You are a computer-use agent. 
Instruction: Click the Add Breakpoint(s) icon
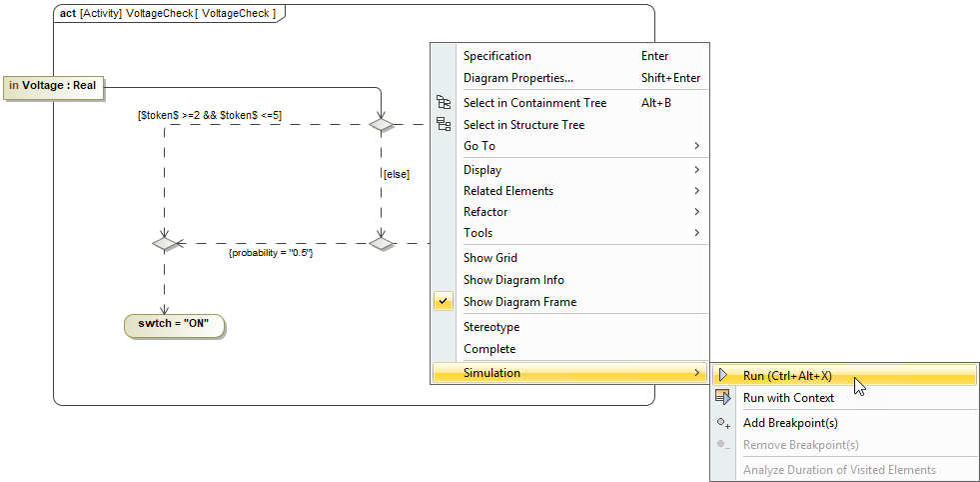[x=723, y=423]
